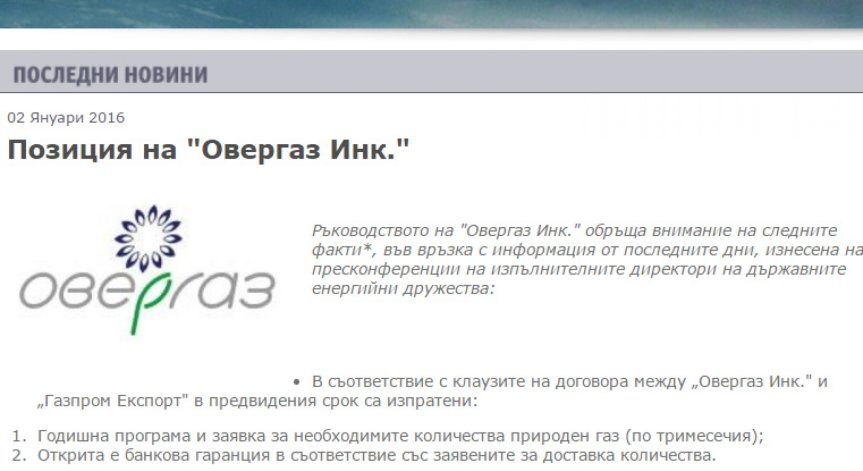863x471 pixels.
Task: Click the Овергаз company logo image
Action: coord(148,270)
